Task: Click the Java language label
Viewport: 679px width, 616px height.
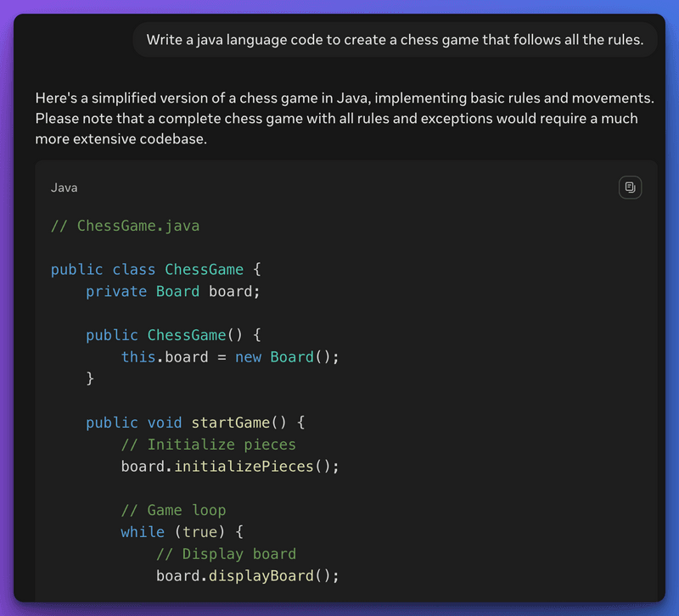Action: [x=64, y=188]
